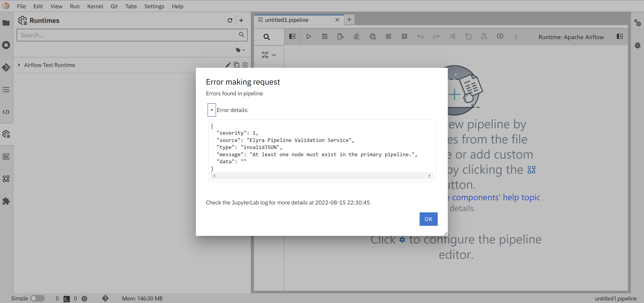Expand the Airflow Test Runtime entry

[x=19, y=65]
